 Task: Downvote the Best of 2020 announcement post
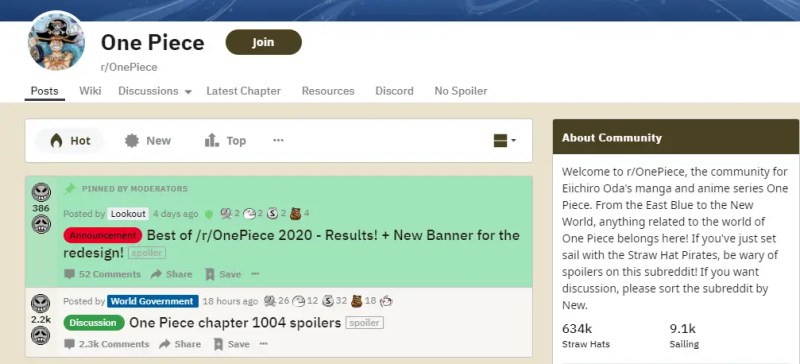click(41, 224)
